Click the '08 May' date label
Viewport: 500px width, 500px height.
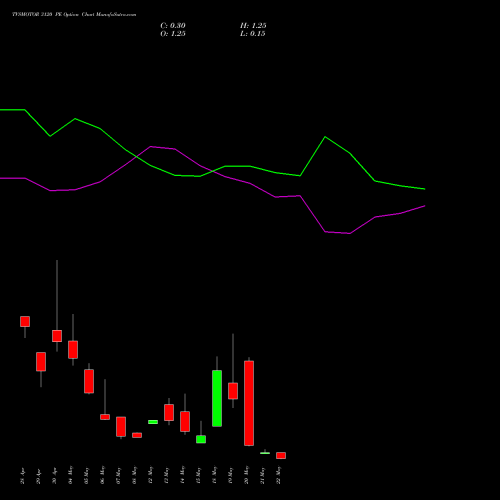(134, 475)
